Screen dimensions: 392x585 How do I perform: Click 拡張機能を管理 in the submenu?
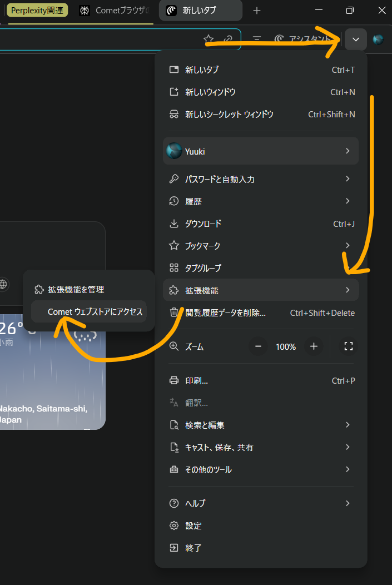(x=89, y=290)
